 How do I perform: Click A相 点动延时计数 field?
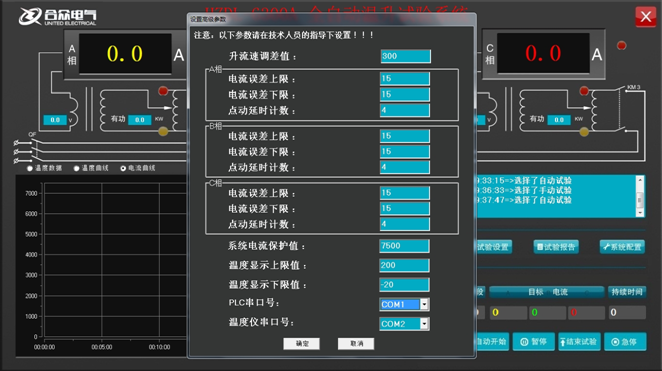pos(404,110)
